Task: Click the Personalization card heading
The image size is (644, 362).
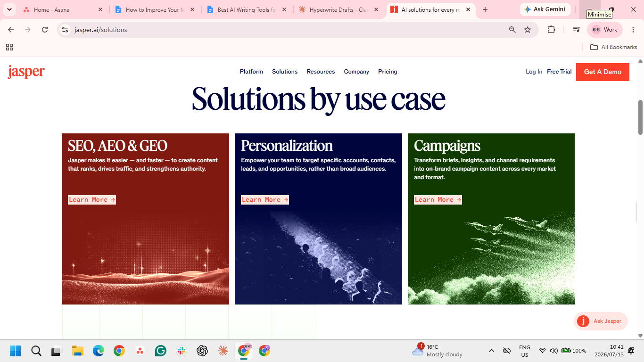Action: tap(287, 146)
